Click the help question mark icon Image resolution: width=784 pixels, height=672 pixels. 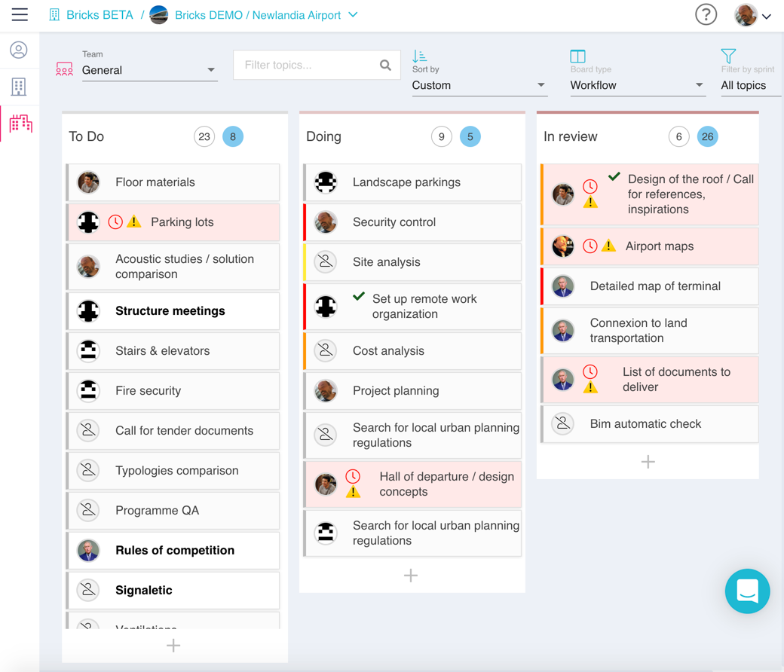[706, 15]
